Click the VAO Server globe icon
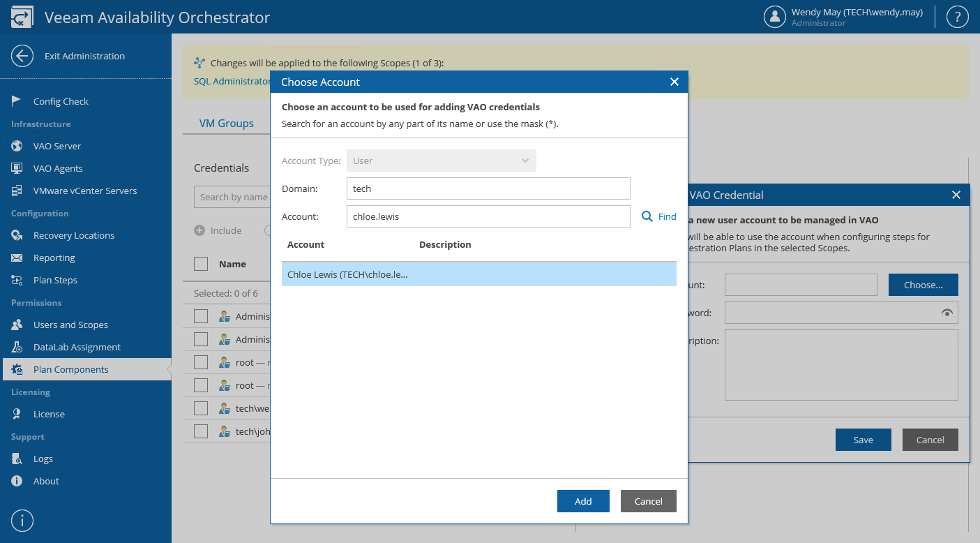 [x=17, y=146]
